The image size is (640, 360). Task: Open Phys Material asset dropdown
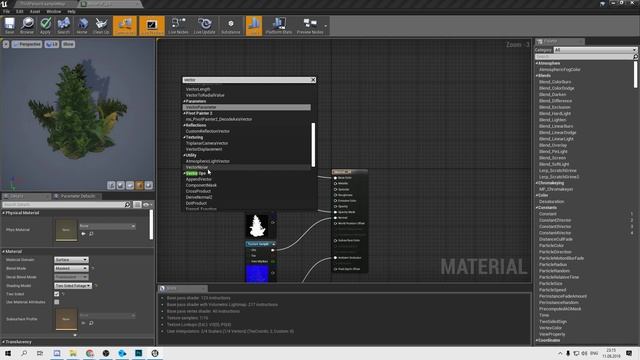[x=107, y=226]
